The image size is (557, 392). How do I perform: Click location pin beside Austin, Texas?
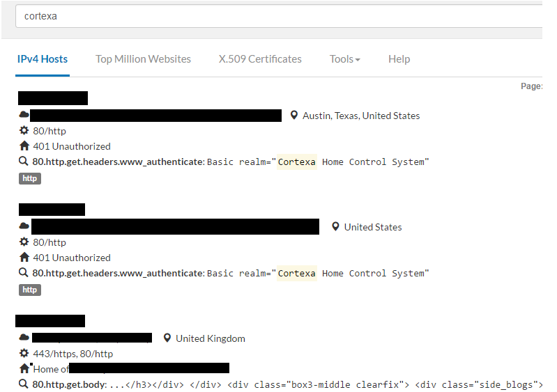pos(293,116)
